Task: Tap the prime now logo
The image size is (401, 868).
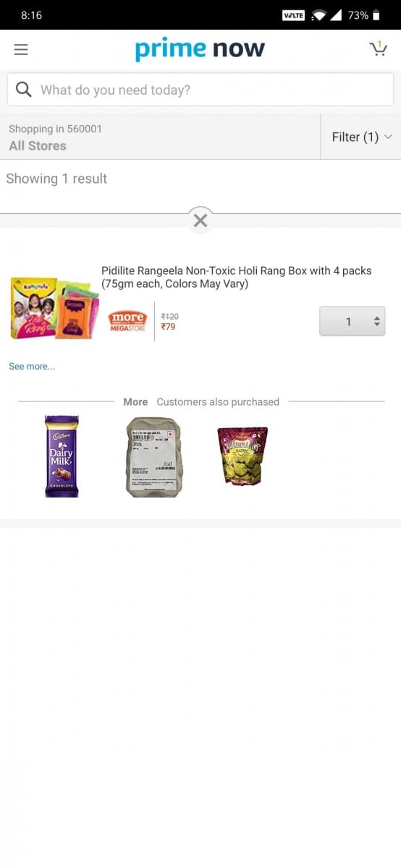Action: pos(200,49)
